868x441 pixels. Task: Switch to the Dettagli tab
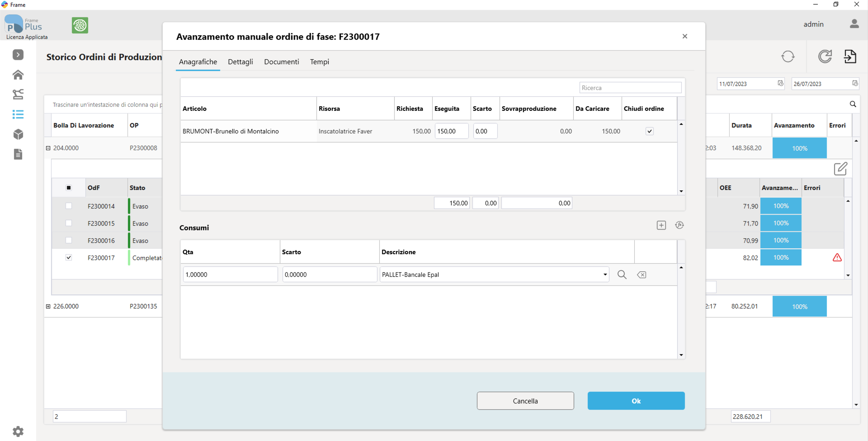click(x=240, y=62)
